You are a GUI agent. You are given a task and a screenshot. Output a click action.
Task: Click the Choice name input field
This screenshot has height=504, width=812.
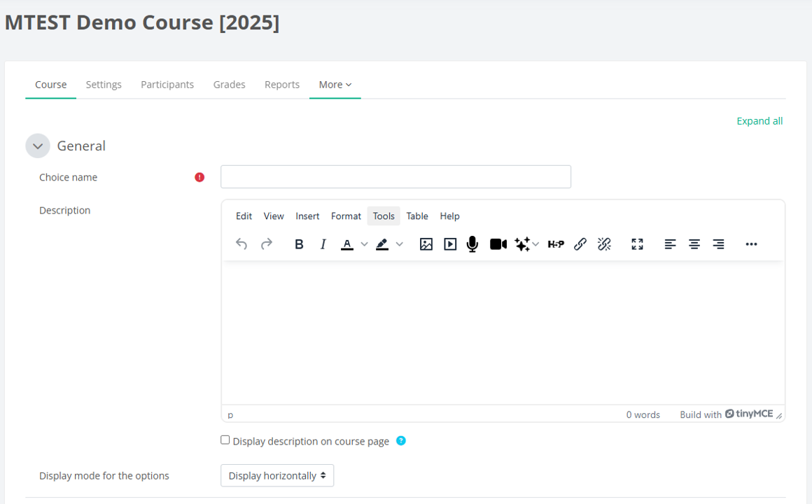click(395, 177)
